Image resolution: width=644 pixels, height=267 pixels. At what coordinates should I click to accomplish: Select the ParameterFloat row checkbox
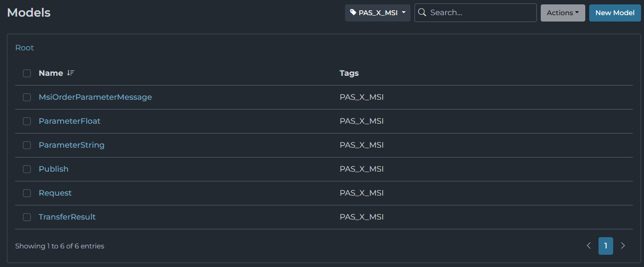pos(27,121)
